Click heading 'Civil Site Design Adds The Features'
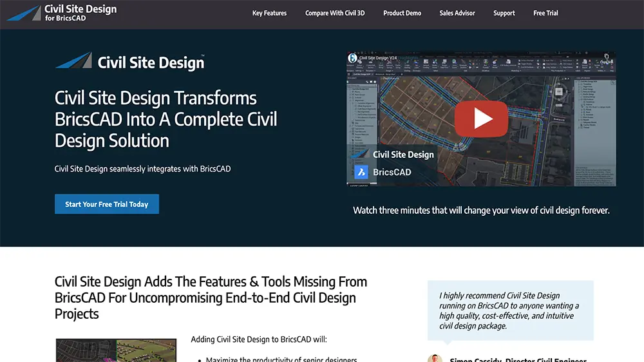The image size is (644, 362). [211, 298]
